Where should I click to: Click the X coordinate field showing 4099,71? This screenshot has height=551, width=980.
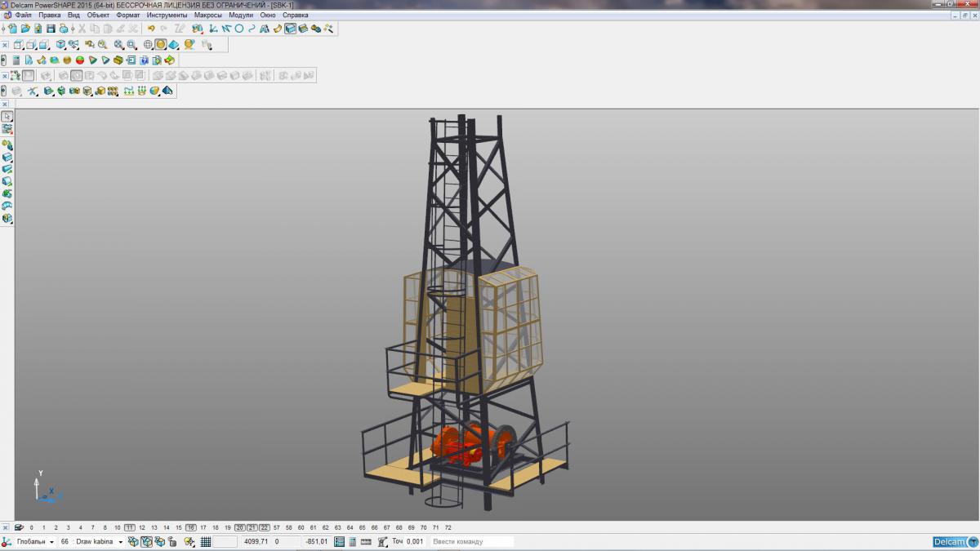[256, 541]
